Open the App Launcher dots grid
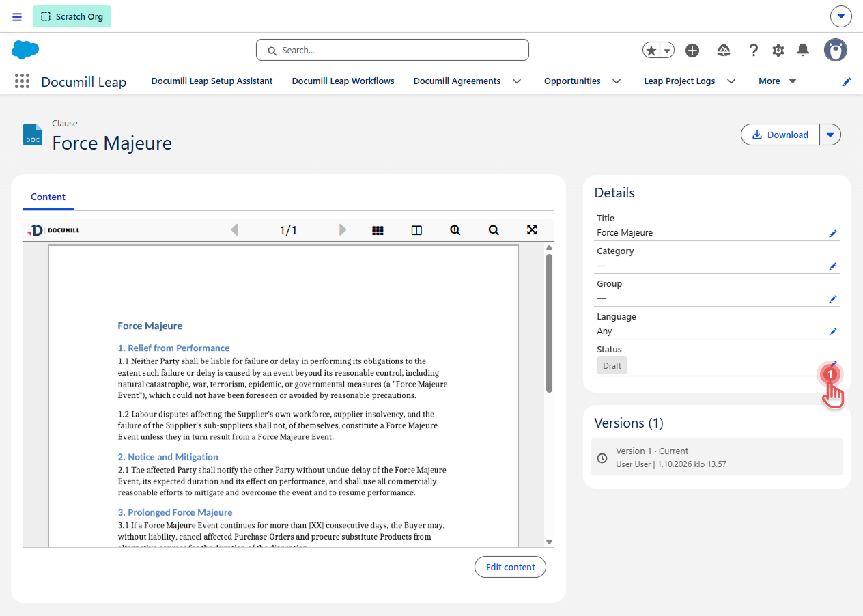The image size is (863, 616). (23, 81)
